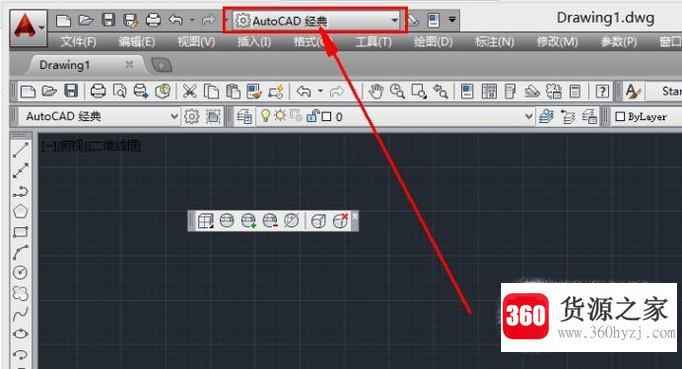This screenshot has width=682, height=369.
Task: Select the Circle draw tool
Action: pos(20,272)
